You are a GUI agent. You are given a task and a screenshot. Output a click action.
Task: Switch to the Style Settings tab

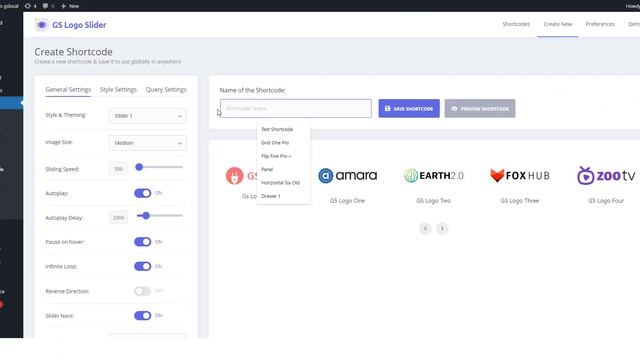118,89
